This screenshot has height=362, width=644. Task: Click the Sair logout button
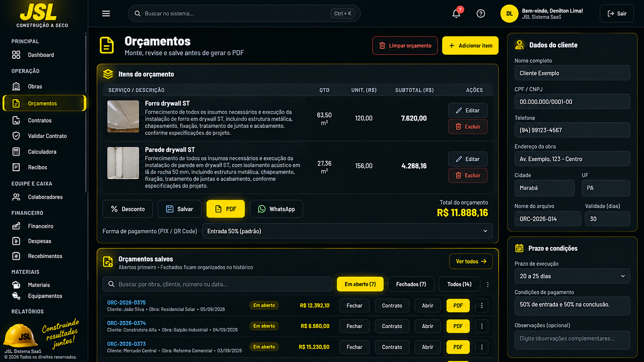[617, 13]
